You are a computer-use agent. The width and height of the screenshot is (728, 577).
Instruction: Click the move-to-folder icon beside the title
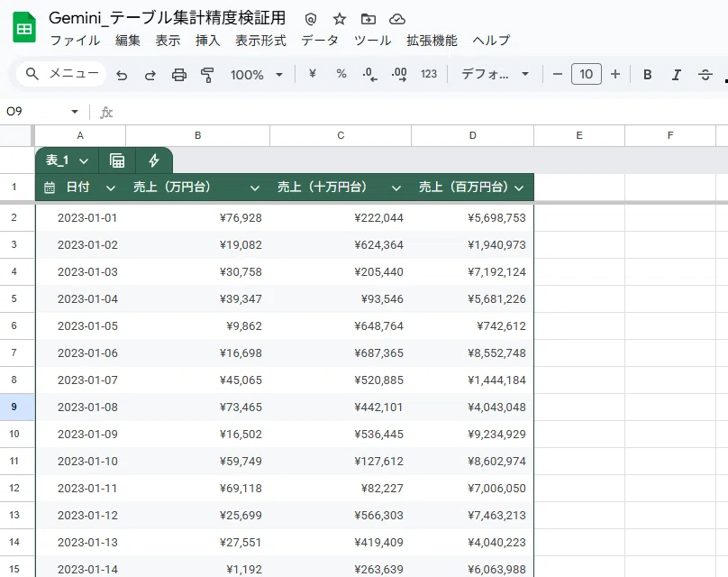pos(369,19)
